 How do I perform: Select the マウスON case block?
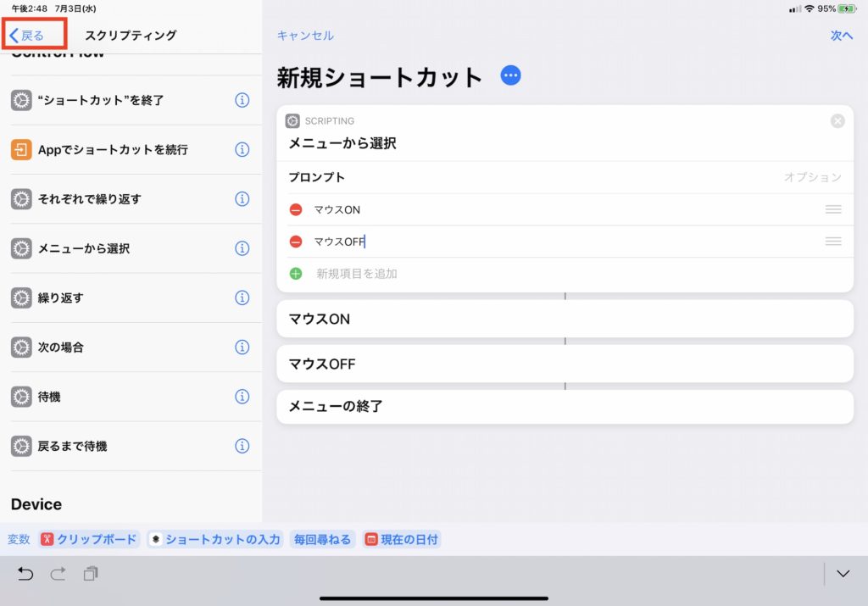pyautogui.click(x=565, y=319)
